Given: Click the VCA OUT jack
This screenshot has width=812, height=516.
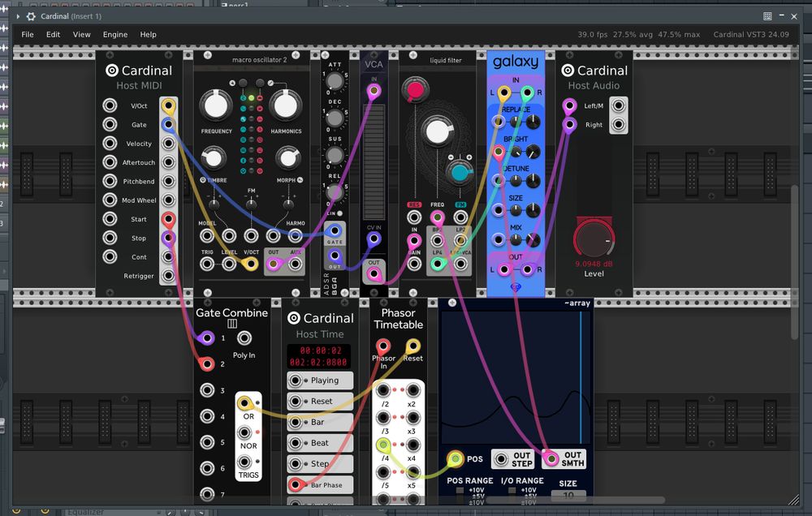Looking at the screenshot, I should coord(374,274).
